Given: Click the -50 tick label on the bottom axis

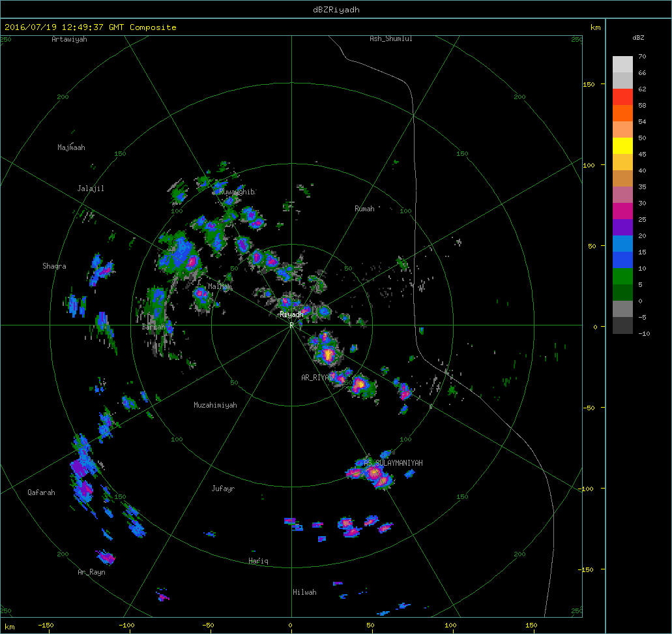Looking at the screenshot, I should [208, 626].
